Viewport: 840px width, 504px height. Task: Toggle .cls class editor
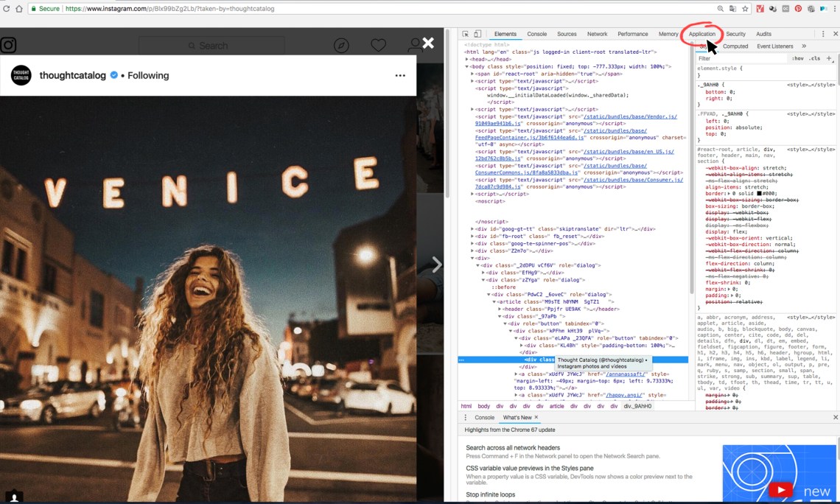click(x=815, y=58)
